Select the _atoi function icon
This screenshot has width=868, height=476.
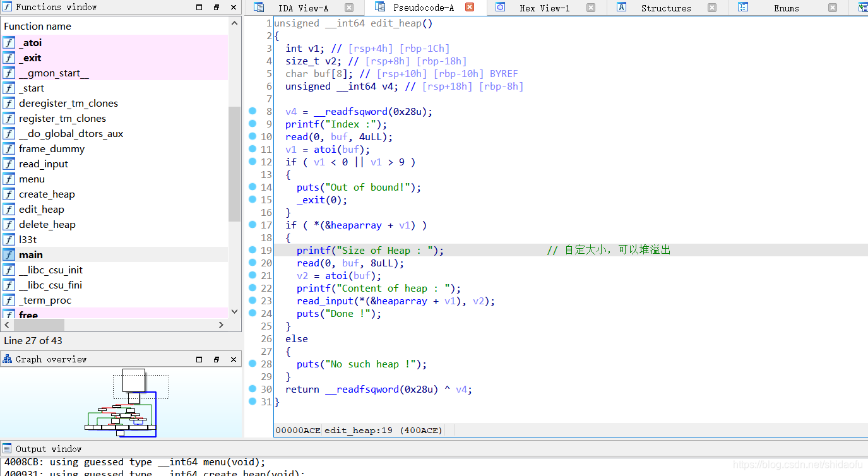[x=9, y=43]
